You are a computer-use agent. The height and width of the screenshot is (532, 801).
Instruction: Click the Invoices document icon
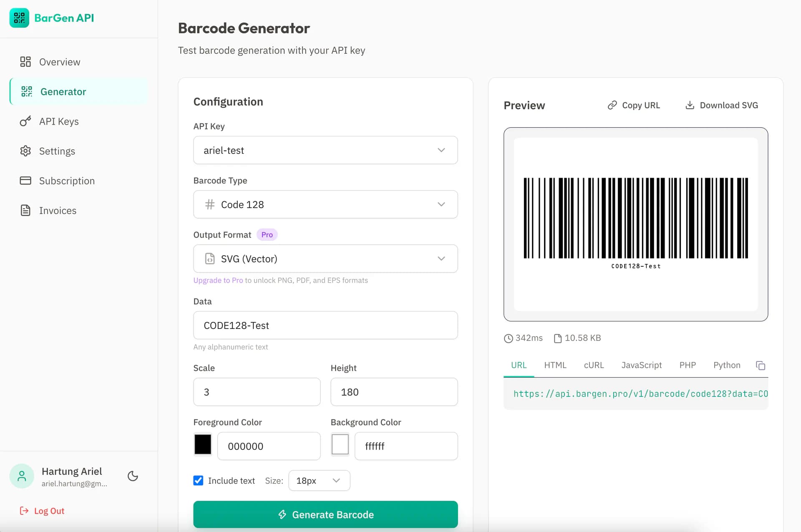pos(25,210)
